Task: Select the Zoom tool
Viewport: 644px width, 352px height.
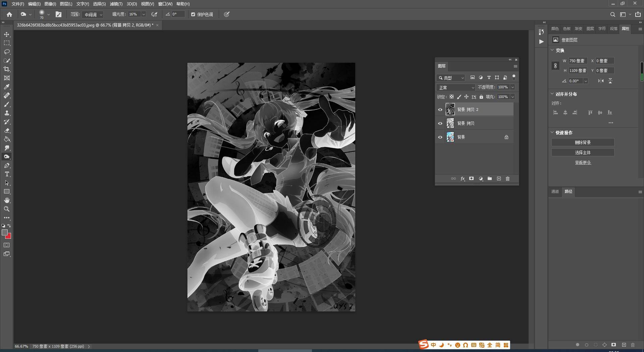Action: pos(7,209)
